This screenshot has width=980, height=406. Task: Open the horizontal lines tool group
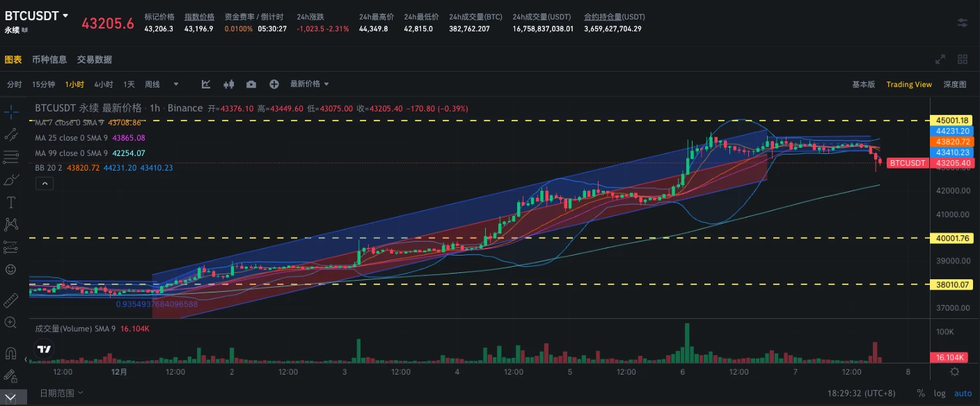(10, 157)
